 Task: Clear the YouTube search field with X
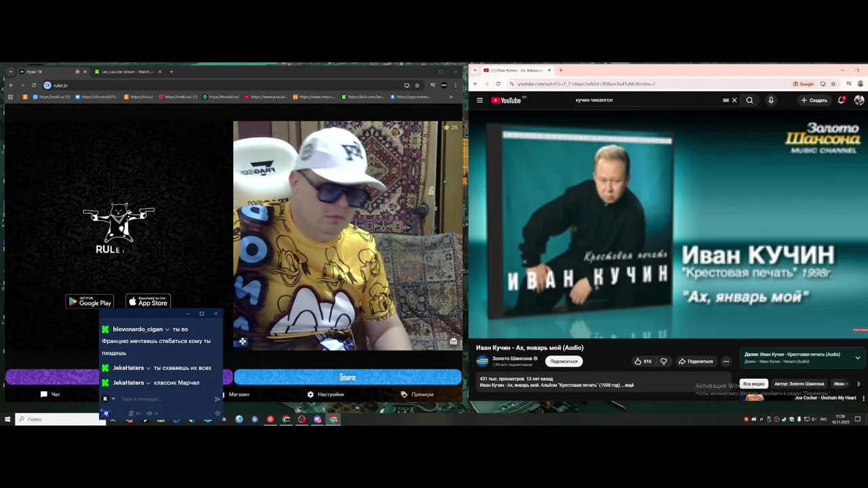tap(734, 100)
